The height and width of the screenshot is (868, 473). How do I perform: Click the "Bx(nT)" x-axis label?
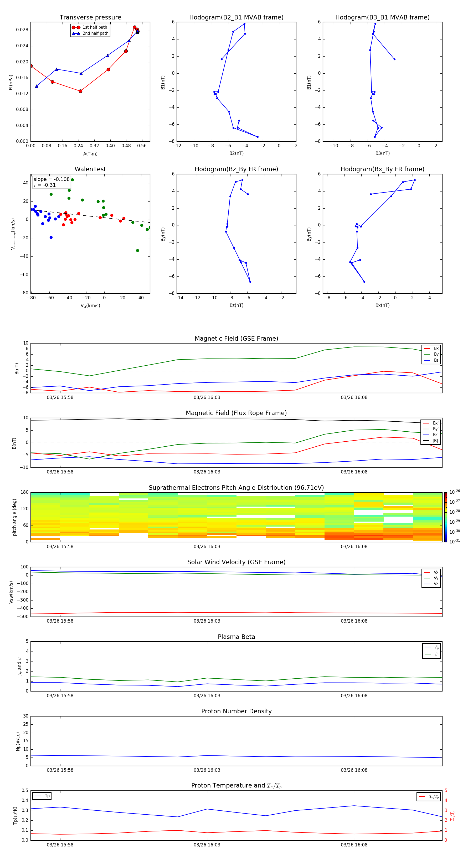click(x=382, y=305)
